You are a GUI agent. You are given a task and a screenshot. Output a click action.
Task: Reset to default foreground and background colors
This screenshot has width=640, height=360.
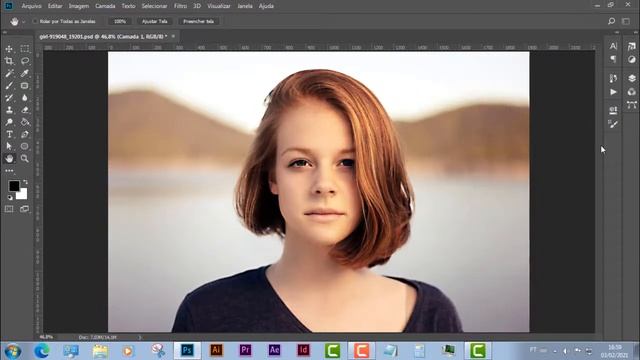tap(10, 198)
